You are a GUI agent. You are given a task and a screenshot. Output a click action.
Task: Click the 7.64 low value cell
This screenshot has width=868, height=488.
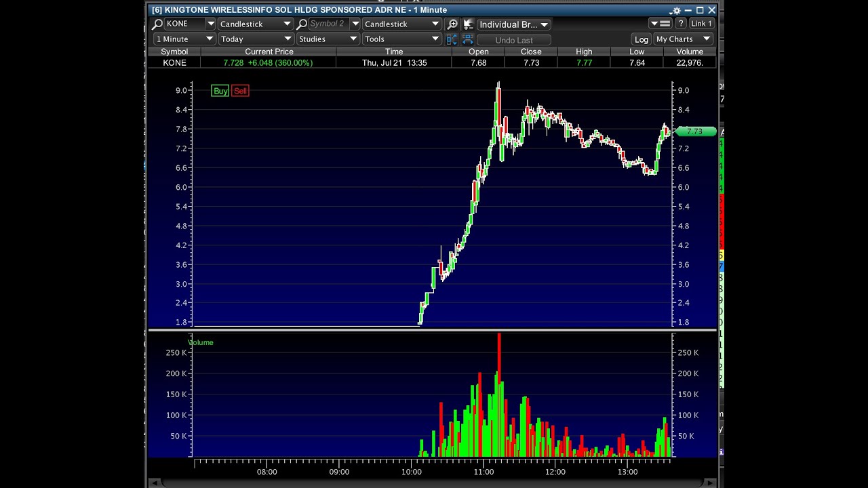(x=637, y=62)
